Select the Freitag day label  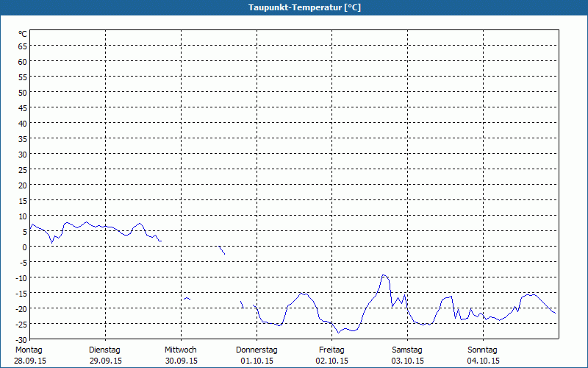[x=331, y=350]
